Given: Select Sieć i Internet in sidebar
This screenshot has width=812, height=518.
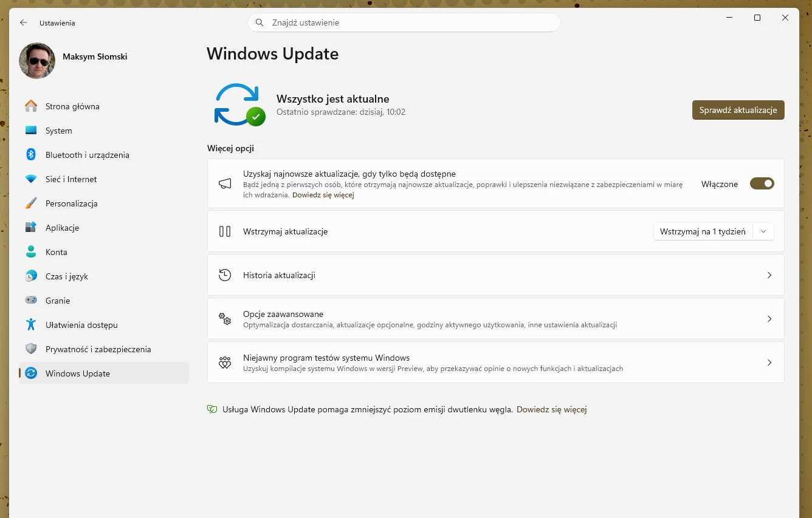Looking at the screenshot, I should point(104,179).
